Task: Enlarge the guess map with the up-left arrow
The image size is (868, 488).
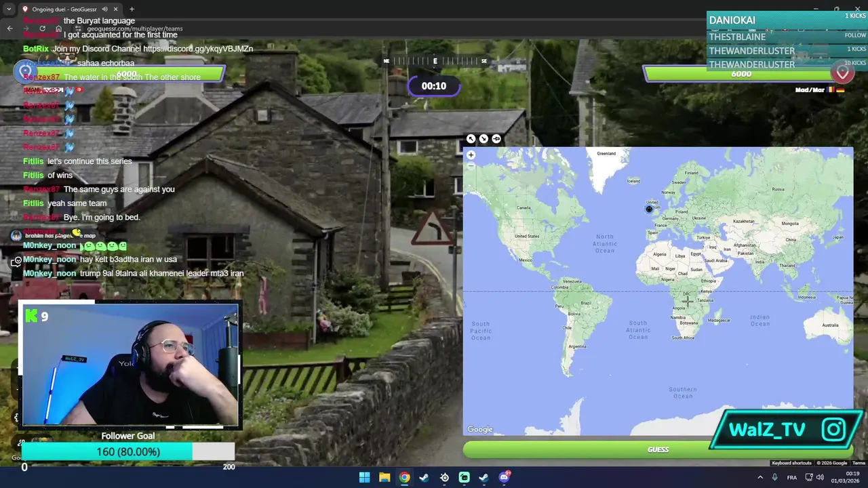Action: [471, 139]
